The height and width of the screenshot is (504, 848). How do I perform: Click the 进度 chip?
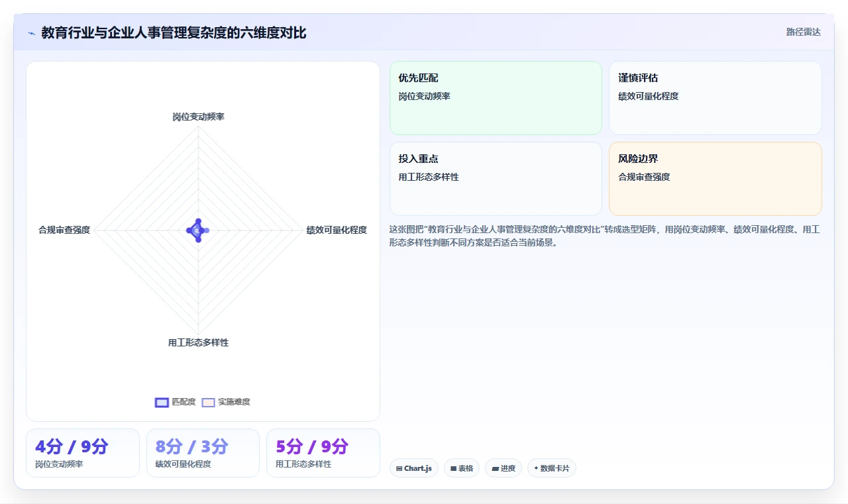(503, 468)
